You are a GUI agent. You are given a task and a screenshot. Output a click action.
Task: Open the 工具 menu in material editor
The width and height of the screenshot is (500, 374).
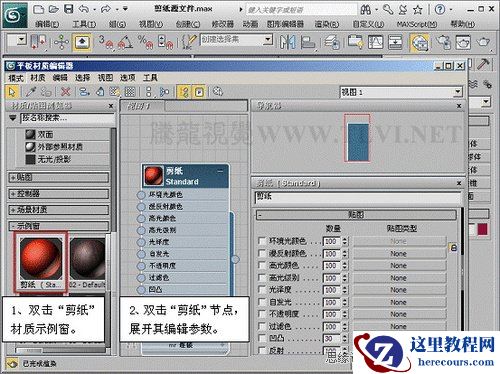(x=150, y=78)
